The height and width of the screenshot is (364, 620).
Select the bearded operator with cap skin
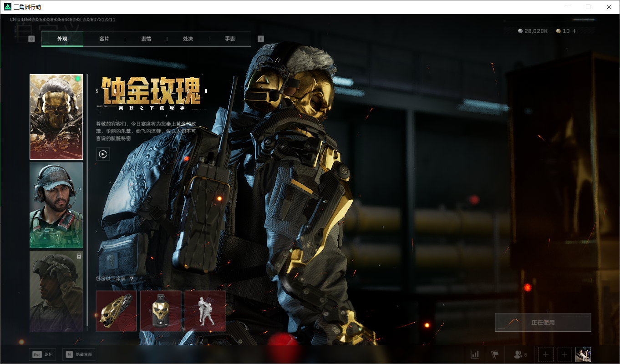56,205
